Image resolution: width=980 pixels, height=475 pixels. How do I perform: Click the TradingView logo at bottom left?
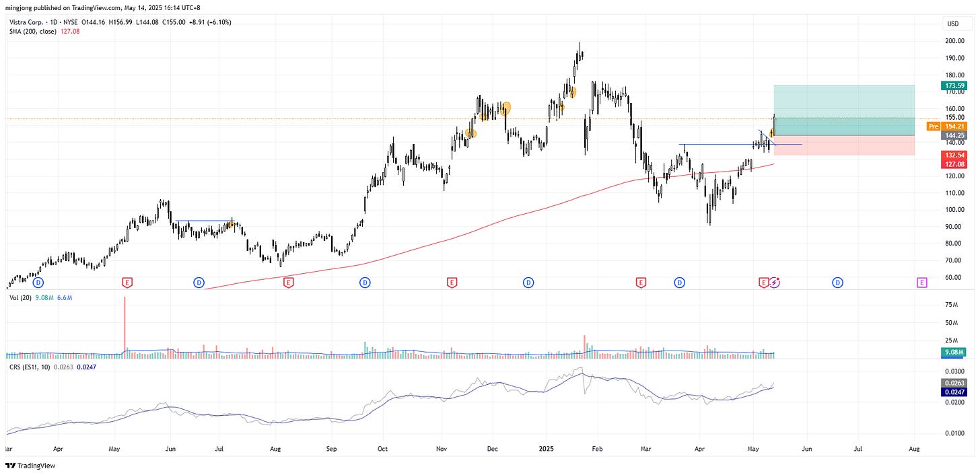pyautogui.click(x=30, y=466)
